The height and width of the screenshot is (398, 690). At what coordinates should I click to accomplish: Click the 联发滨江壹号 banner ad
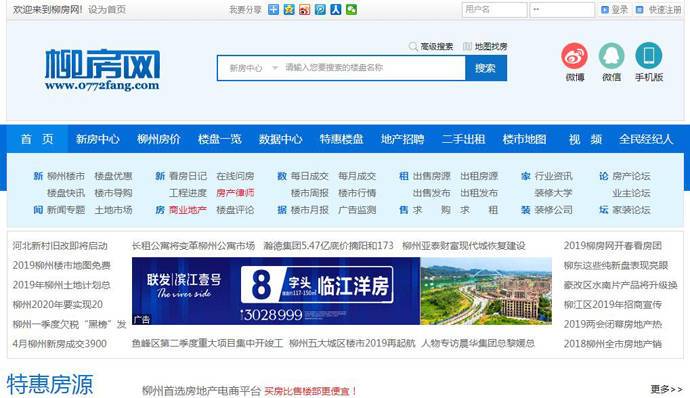click(341, 291)
